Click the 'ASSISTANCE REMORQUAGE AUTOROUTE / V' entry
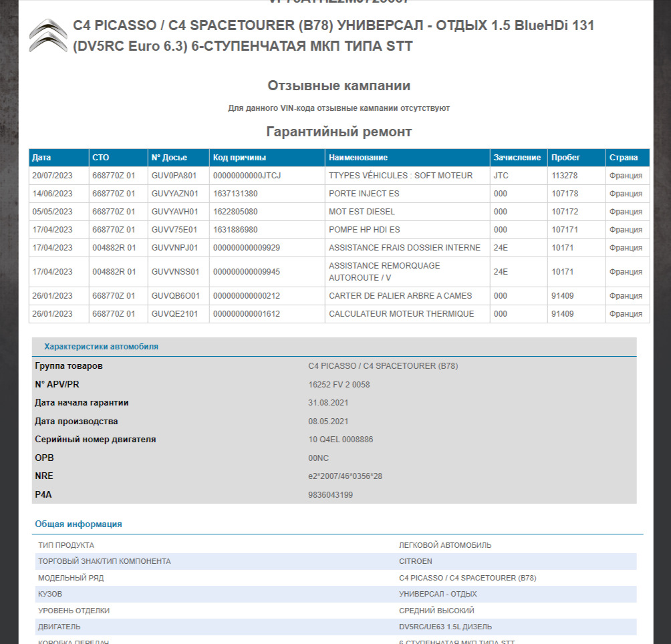The image size is (671, 644). [384, 271]
